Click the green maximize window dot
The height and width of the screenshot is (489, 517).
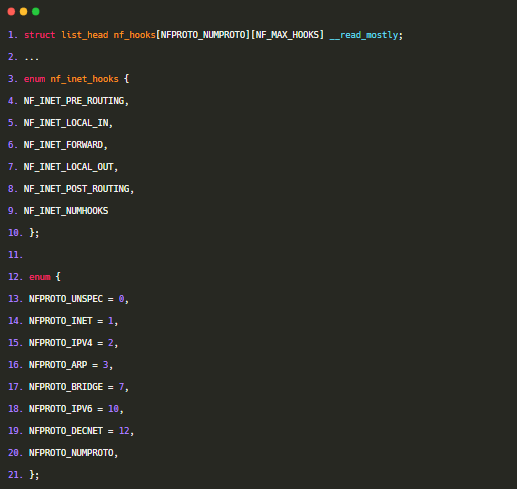tap(36, 12)
